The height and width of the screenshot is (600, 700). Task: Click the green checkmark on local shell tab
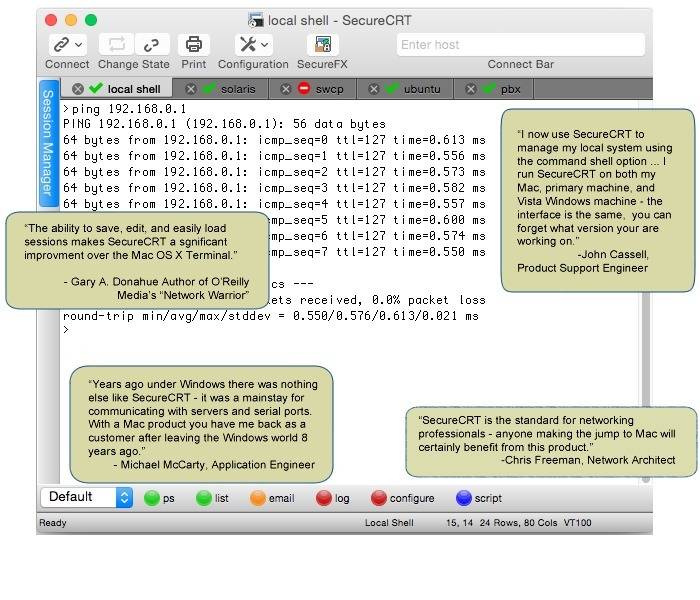tap(96, 88)
